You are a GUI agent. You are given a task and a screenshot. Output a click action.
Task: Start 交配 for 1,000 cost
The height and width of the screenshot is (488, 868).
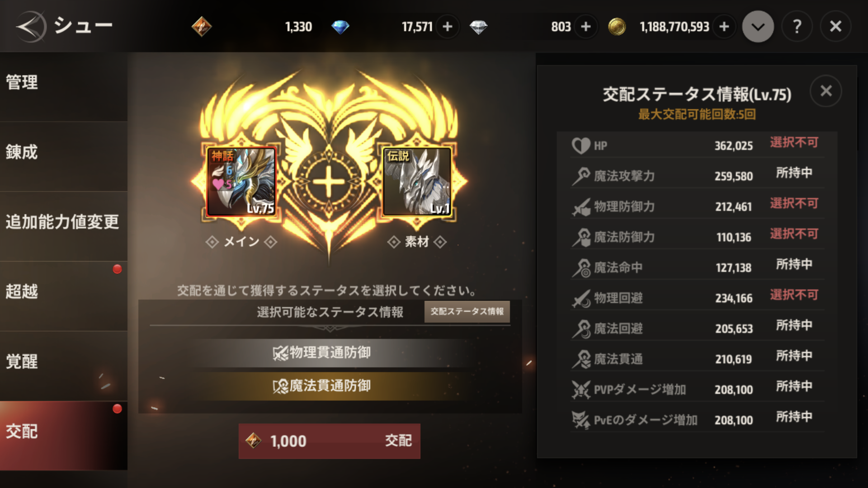click(330, 441)
